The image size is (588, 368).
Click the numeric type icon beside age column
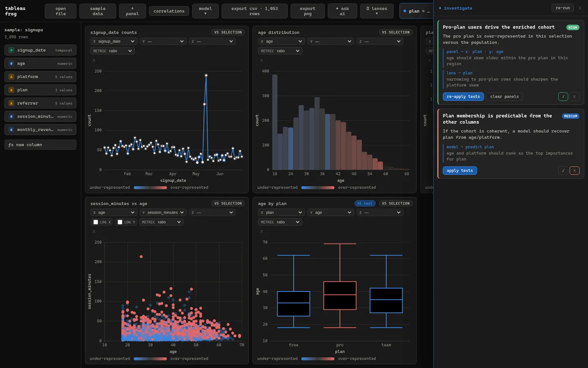(x=11, y=64)
